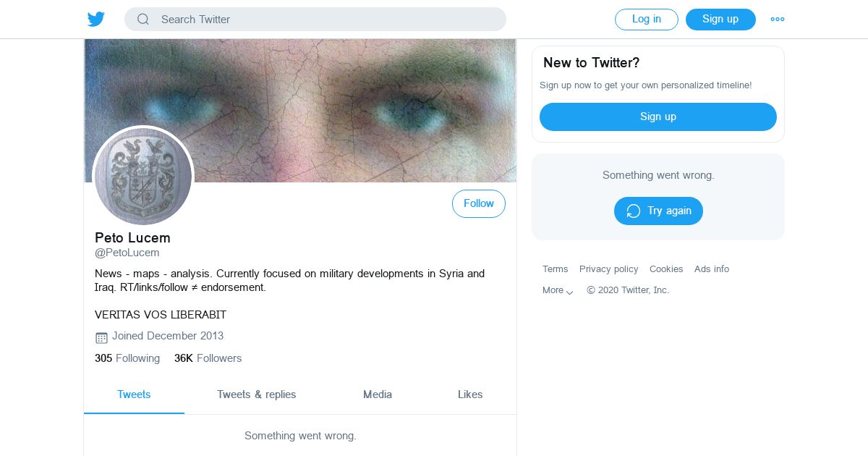Switch to the Tweets tab
The height and width of the screenshot is (456, 868).
tap(134, 394)
